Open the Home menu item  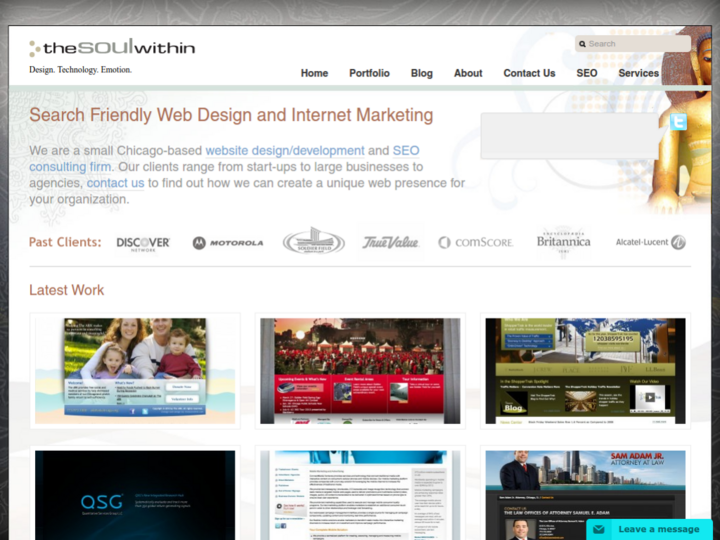[314, 73]
